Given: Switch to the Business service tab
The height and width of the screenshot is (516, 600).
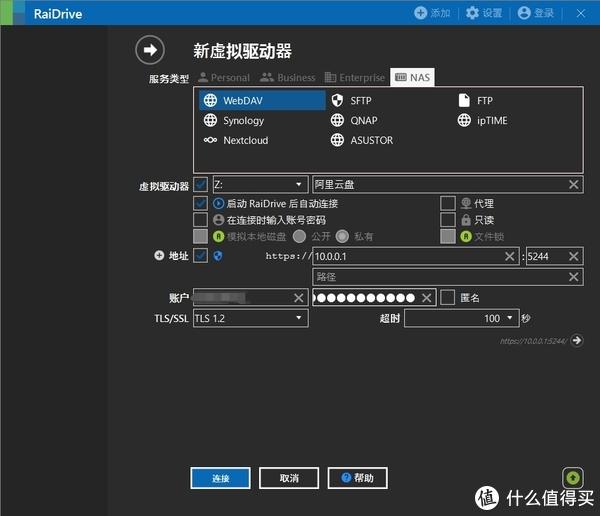Looking at the screenshot, I should [287, 78].
